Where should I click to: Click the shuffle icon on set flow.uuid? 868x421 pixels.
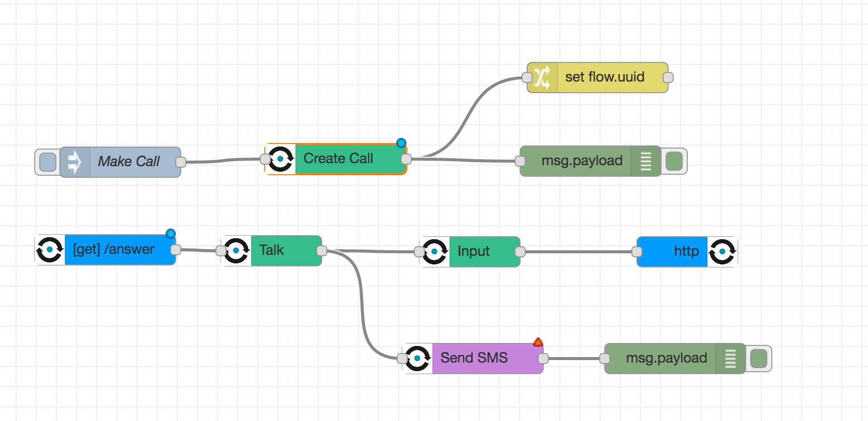[x=542, y=78]
